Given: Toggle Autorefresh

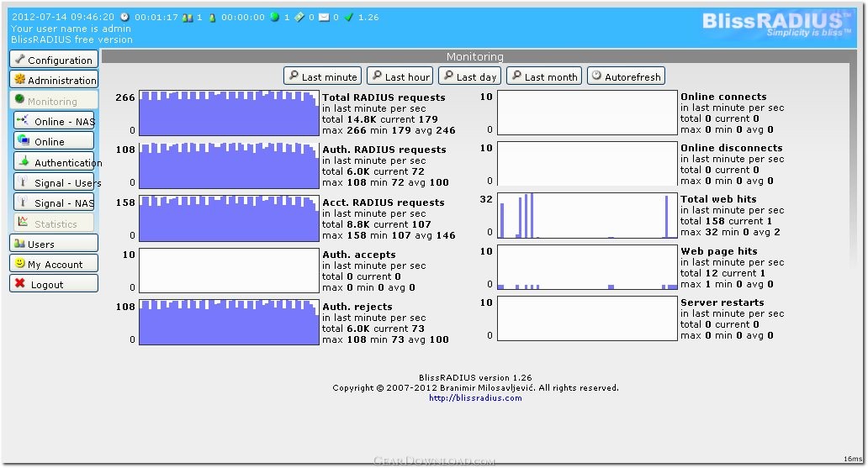Looking at the screenshot, I should (626, 76).
